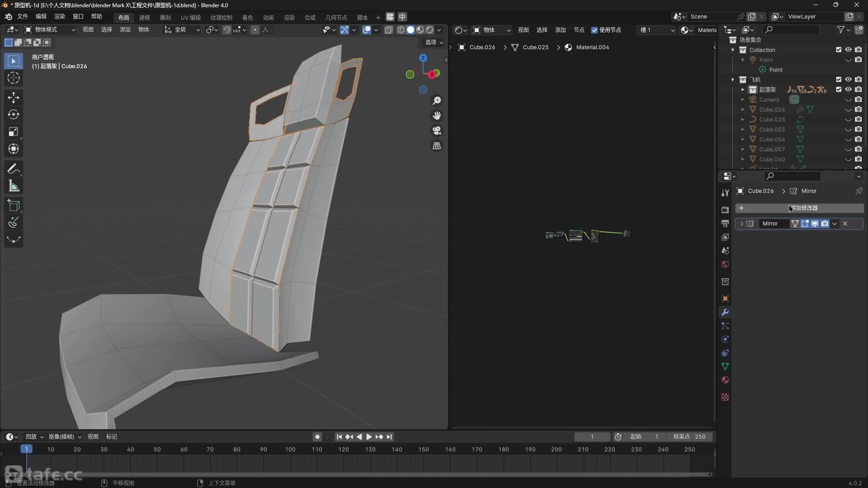Viewport: 868px width, 488px height.
Task: Open the Material properties tab
Action: 725,380
